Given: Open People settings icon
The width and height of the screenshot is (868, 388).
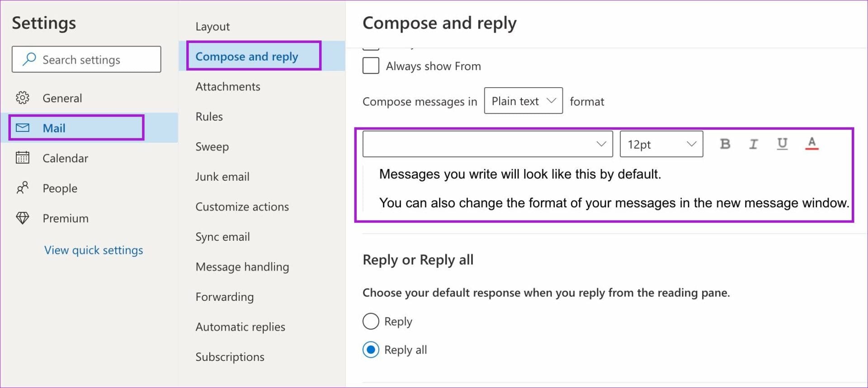Looking at the screenshot, I should pos(23,188).
